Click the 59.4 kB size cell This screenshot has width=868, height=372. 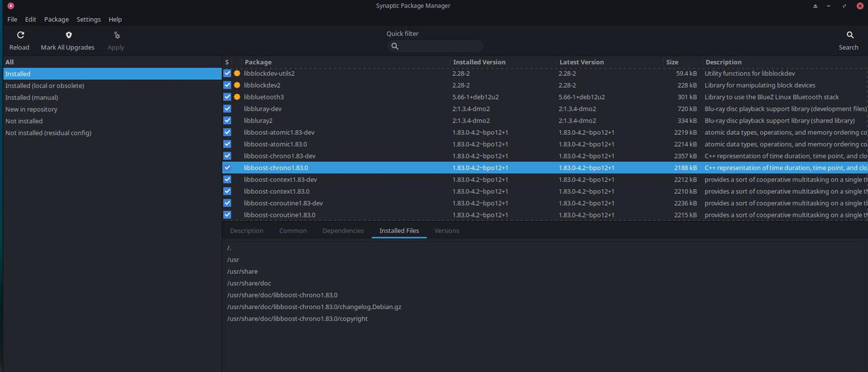(x=686, y=74)
